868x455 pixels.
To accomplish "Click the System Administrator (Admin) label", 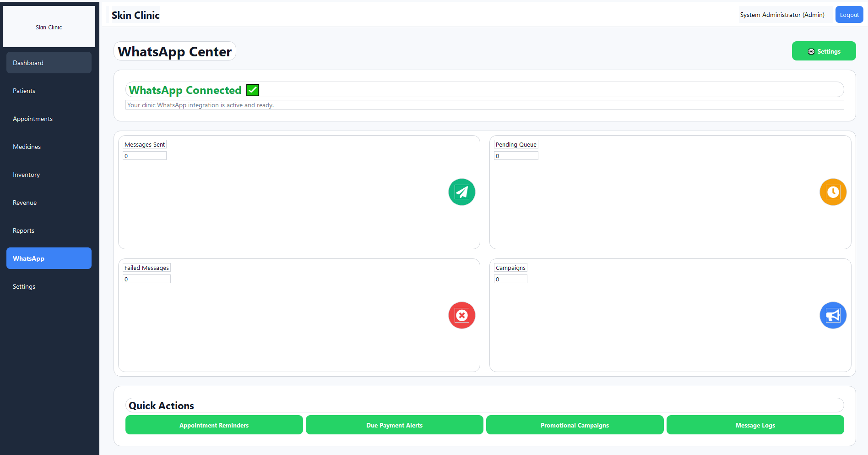I will point(782,15).
